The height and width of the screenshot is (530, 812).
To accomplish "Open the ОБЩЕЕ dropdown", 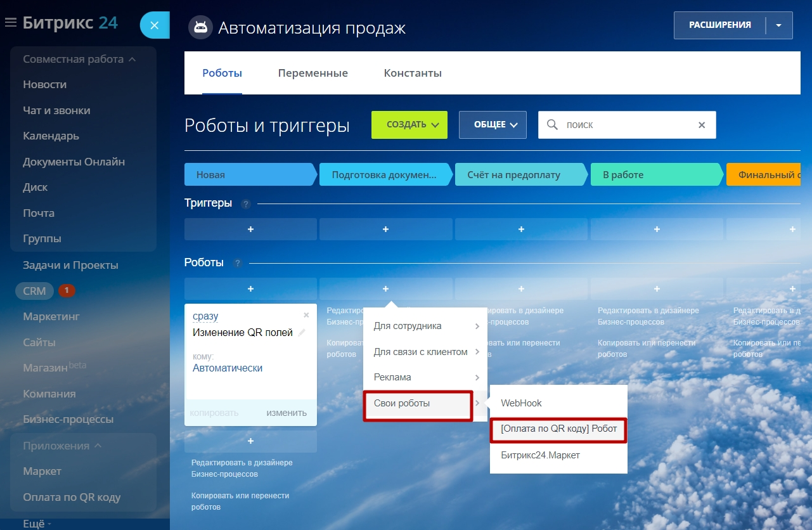I will (x=493, y=125).
